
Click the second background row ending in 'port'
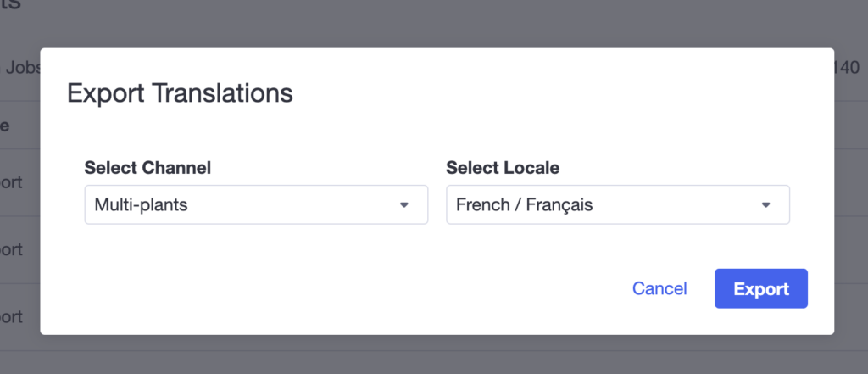pyautogui.click(x=12, y=249)
